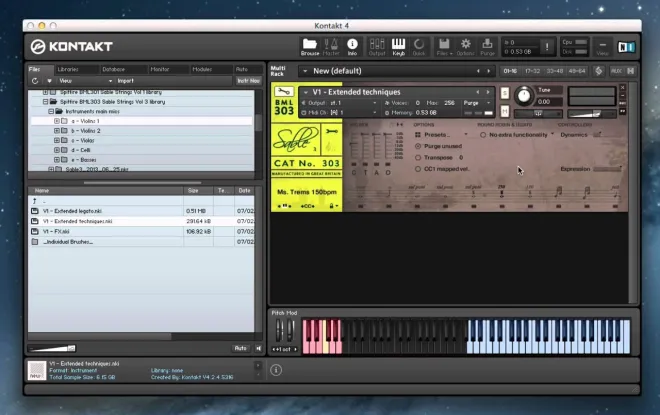Open the Options gear icon
This screenshot has width=660, height=415.
coord(466,46)
